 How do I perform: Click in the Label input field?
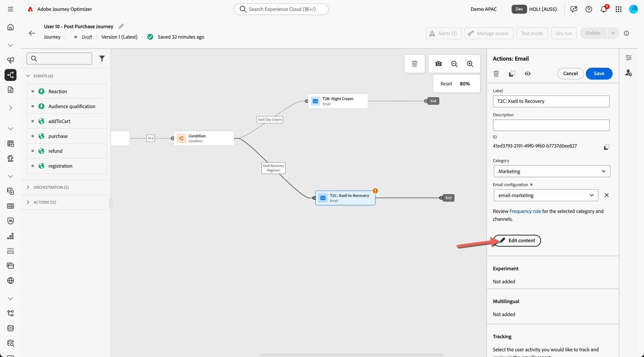[551, 101]
